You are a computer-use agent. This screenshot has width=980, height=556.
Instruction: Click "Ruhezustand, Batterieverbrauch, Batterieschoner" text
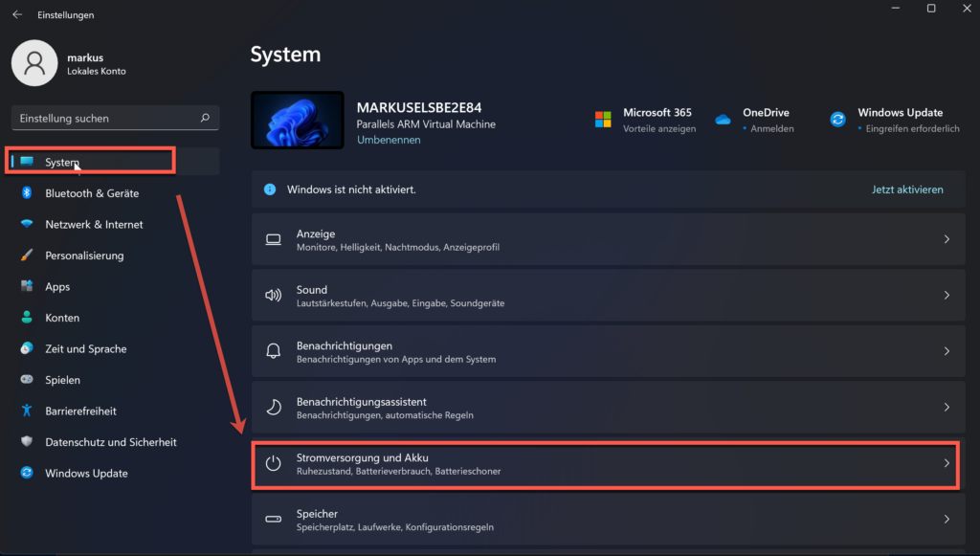coord(398,471)
